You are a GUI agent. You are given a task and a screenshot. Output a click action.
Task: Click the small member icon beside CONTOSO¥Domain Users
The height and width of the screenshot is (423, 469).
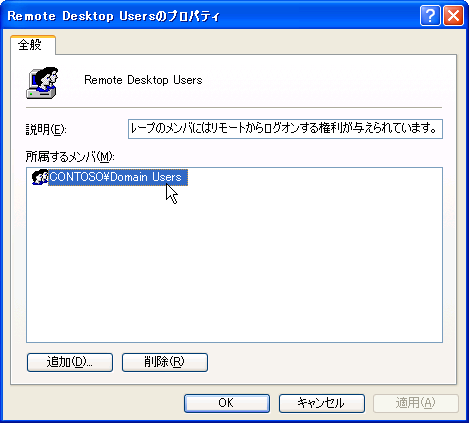tap(40, 177)
